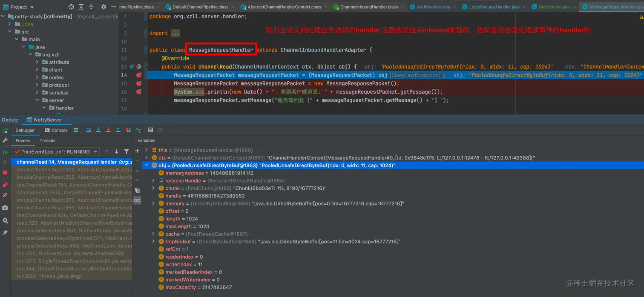Rerun NettyServer with the green rerun icon
Viewport: 644px width, 297px height.
(5, 130)
